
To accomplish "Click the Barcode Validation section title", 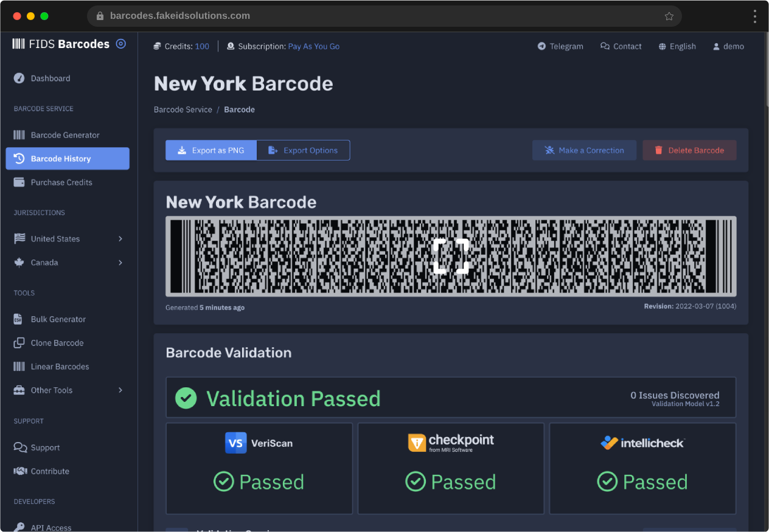I will (229, 353).
